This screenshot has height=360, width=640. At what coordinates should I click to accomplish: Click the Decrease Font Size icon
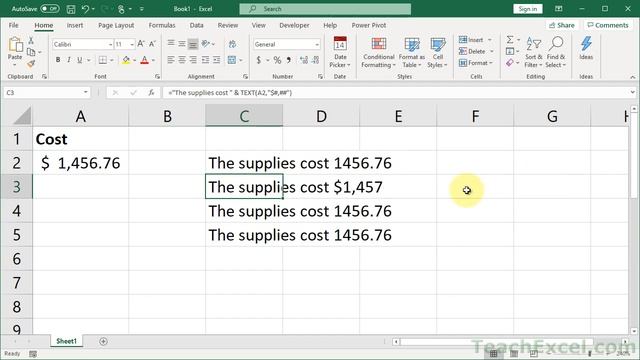coord(152,44)
